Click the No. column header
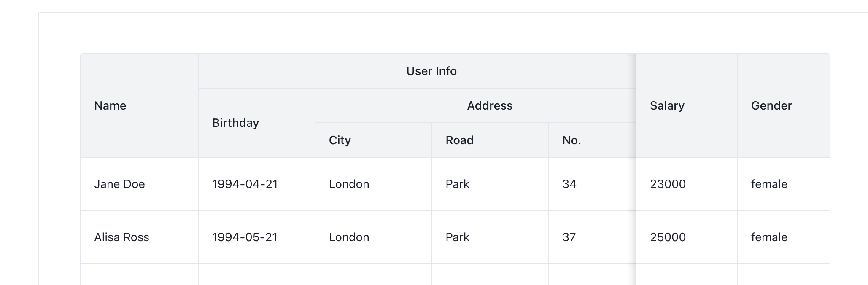 [x=592, y=140]
